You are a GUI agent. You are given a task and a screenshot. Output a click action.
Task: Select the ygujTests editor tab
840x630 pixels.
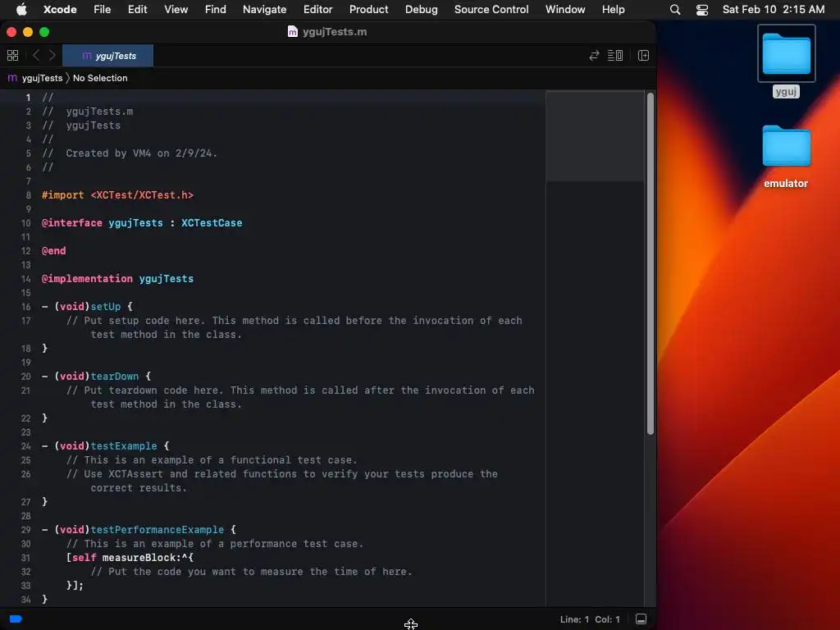107,56
